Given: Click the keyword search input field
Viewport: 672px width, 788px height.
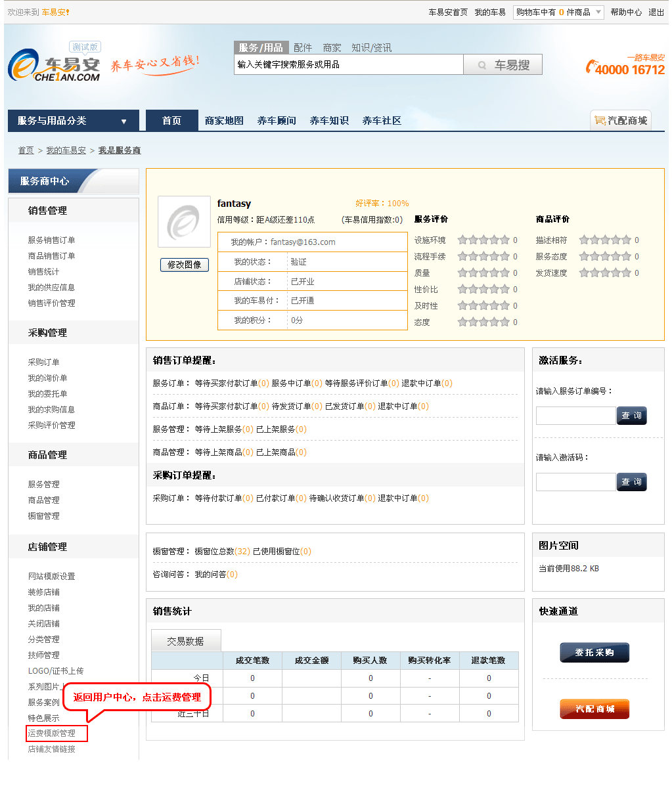Looking at the screenshot, I should [349, 64].
